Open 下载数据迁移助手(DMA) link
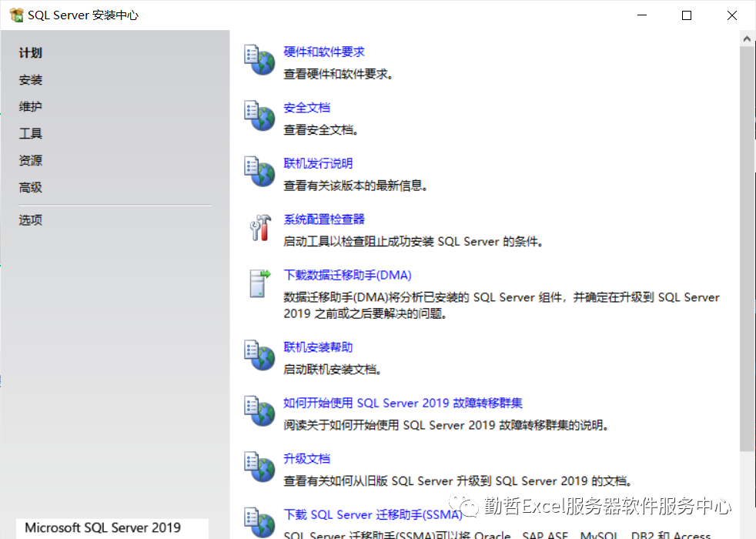756x539 pixels. click(x=348, y=275)
